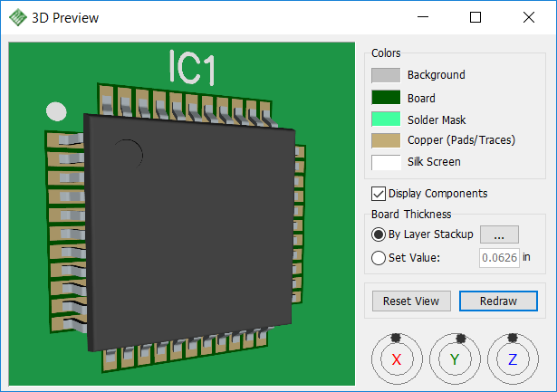Click the Reset View button
557x392 pixels.
click(x=411, y=301)
